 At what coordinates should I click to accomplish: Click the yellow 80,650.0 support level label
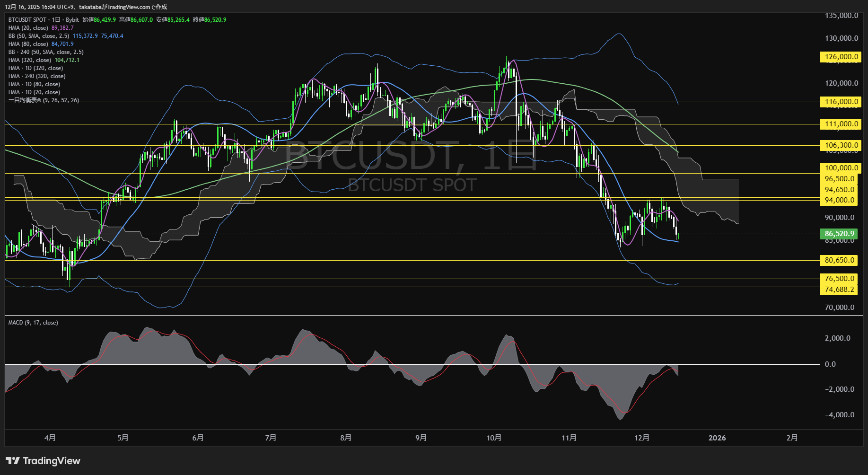coord(840,260)
